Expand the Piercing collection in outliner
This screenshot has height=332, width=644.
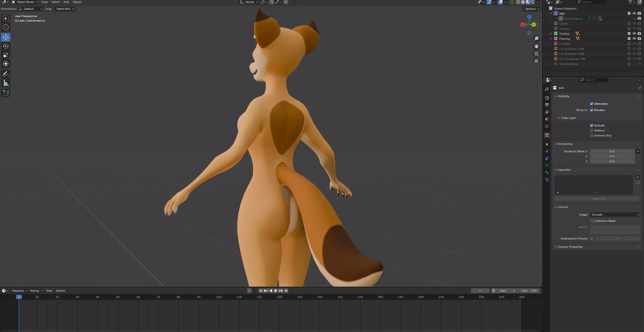click(x=551, y=39)
